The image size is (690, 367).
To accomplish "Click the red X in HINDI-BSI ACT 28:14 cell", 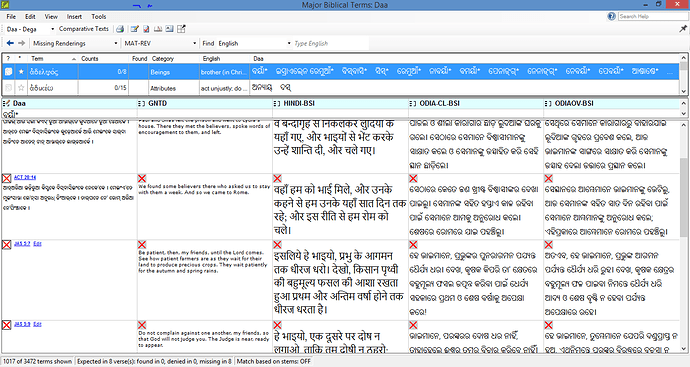I will click(x=277, y=178).
